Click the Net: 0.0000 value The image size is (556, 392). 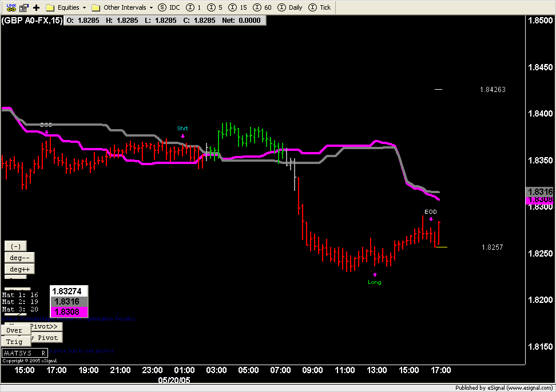point(241,21)
